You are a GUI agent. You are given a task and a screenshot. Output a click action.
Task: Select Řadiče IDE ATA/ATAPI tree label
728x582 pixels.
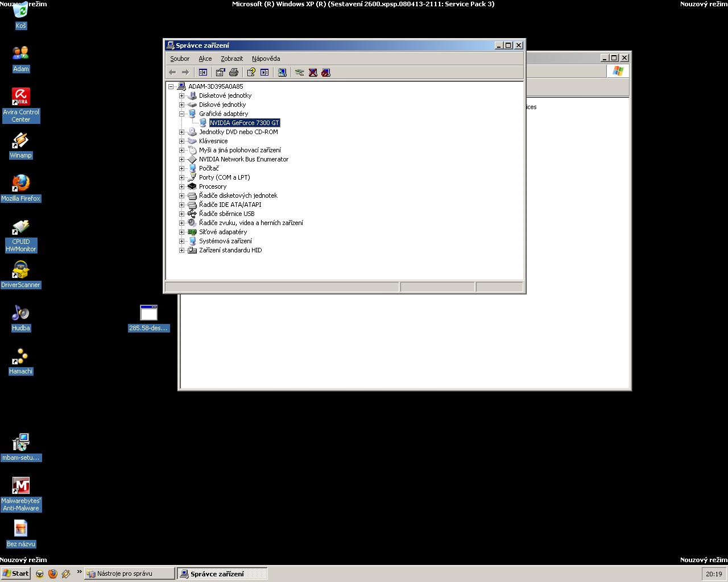(x=230, y=205)
